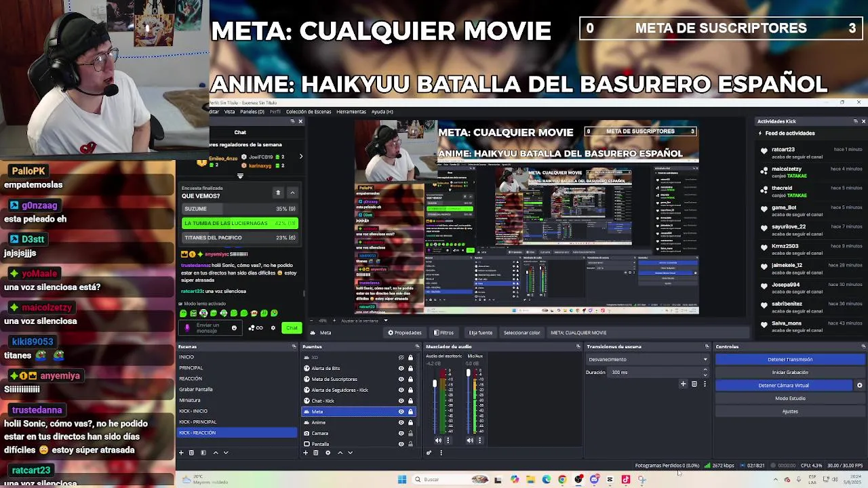
Task: Add a transition with the plus icon
Action: [683, 384]
